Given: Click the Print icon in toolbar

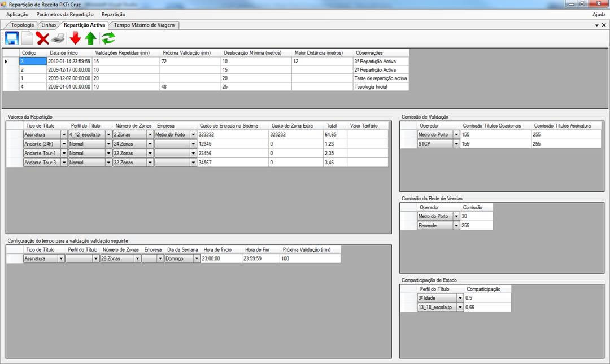Looking at the screenshot, I should [59, 38].
